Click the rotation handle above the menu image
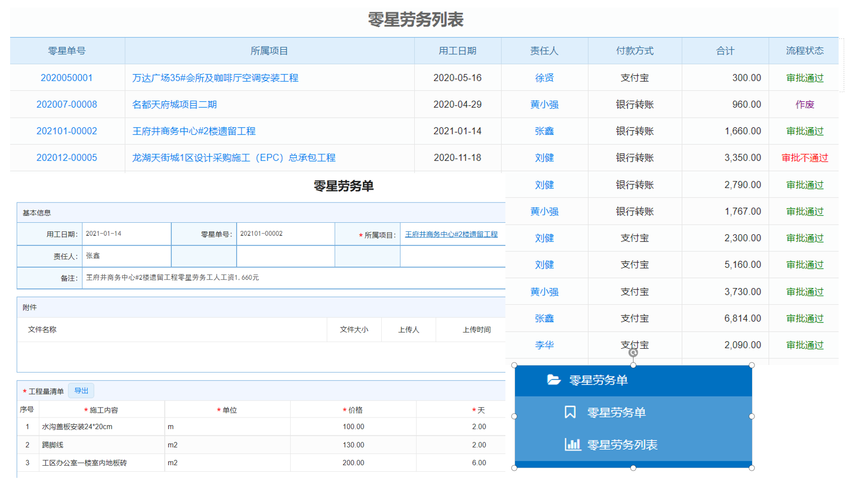868x492 pixels. [633, 352]
